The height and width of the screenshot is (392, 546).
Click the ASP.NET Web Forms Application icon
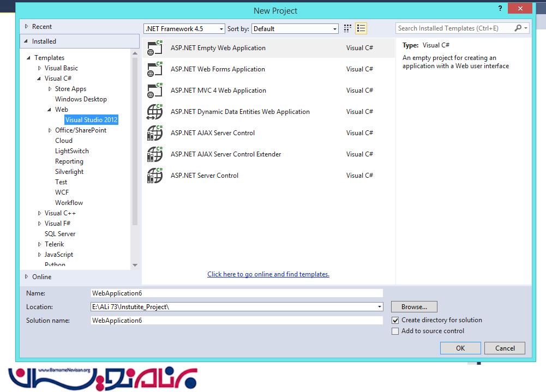[x=155, y=69]
